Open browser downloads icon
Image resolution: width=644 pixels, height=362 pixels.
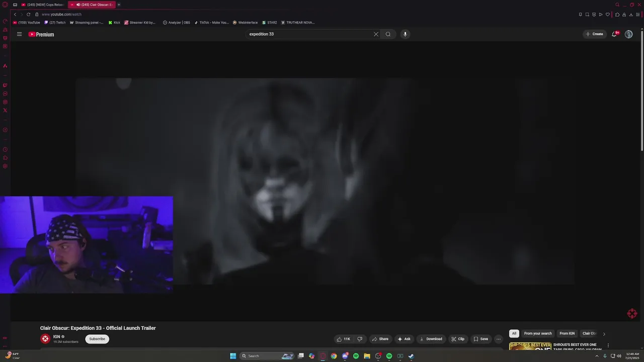tap(631, 14)
